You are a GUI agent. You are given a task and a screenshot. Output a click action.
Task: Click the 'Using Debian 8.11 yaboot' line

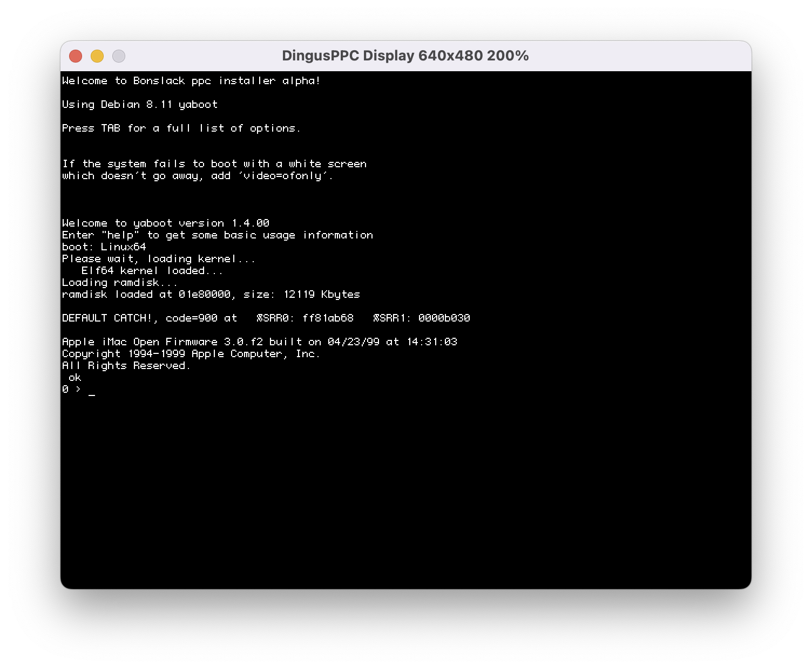point(140,105)
